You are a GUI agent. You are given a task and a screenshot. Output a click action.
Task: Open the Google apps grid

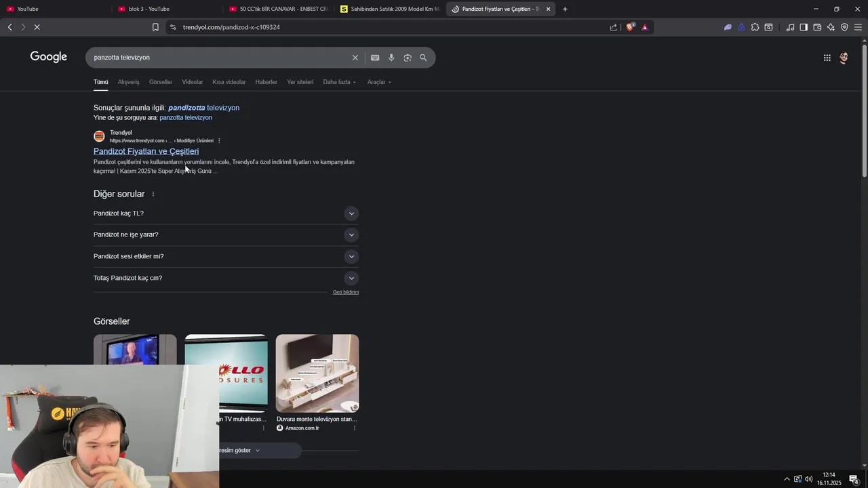[x=827, y=58]
